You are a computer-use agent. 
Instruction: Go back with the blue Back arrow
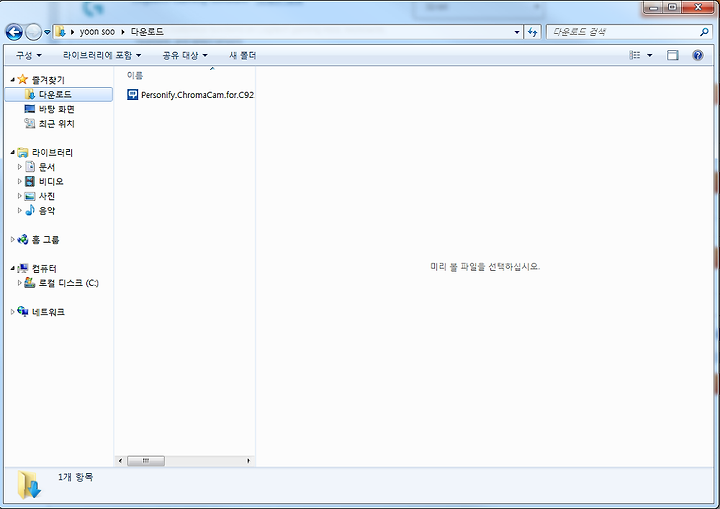tap(14, 32)
